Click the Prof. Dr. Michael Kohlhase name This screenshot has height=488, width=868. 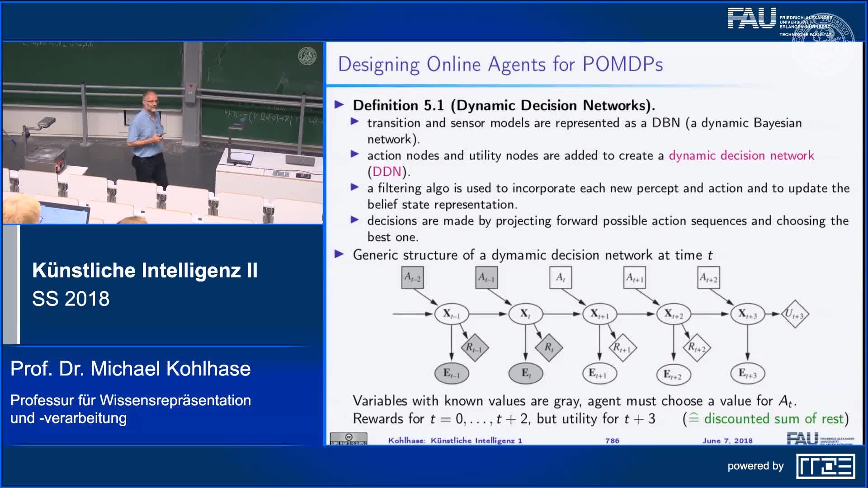[131, 369]
